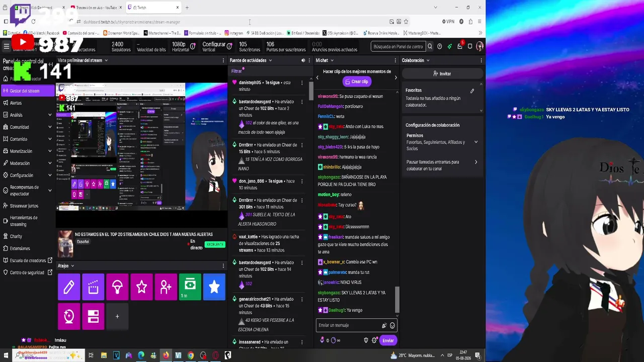This screenshot has width=644, height=362.
Task: Open the help icon in dashboard header
Action: pos(440,46)
